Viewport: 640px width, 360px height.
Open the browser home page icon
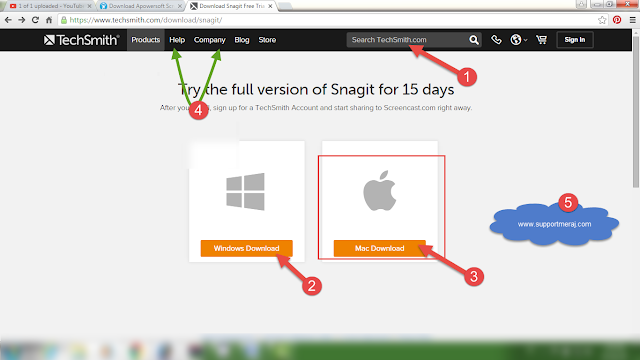[49, 20]
